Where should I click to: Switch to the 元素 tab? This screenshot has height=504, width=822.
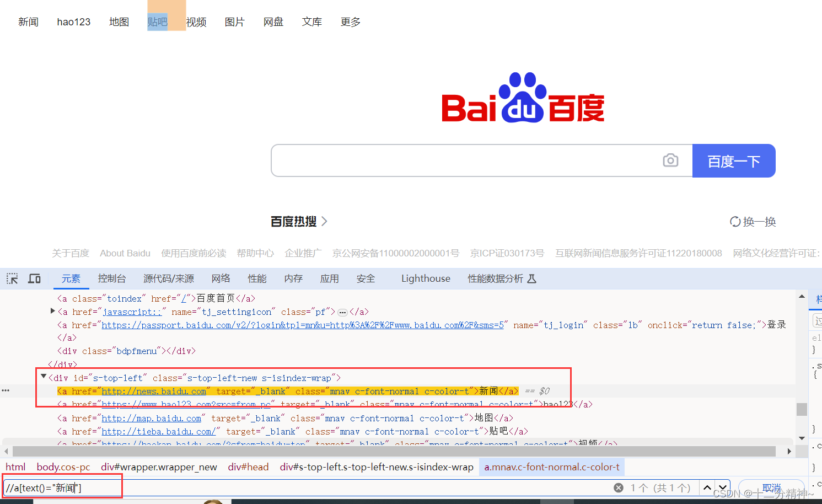[71, 278]
